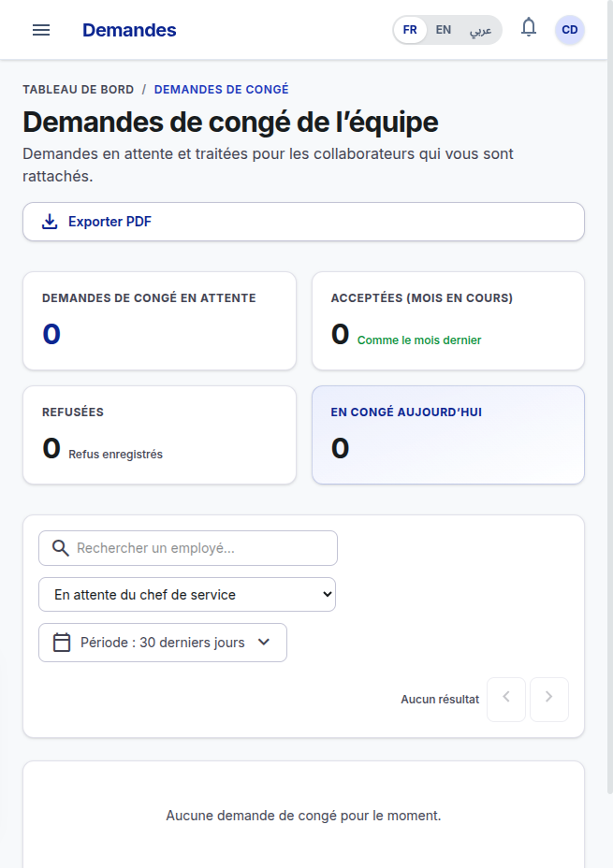
Task: Open the hamburger navigation menu
Action: click(41, 30)
